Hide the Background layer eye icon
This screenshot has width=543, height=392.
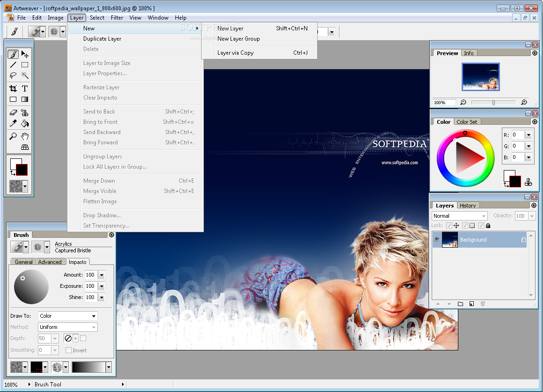click(x=437, y=239)
